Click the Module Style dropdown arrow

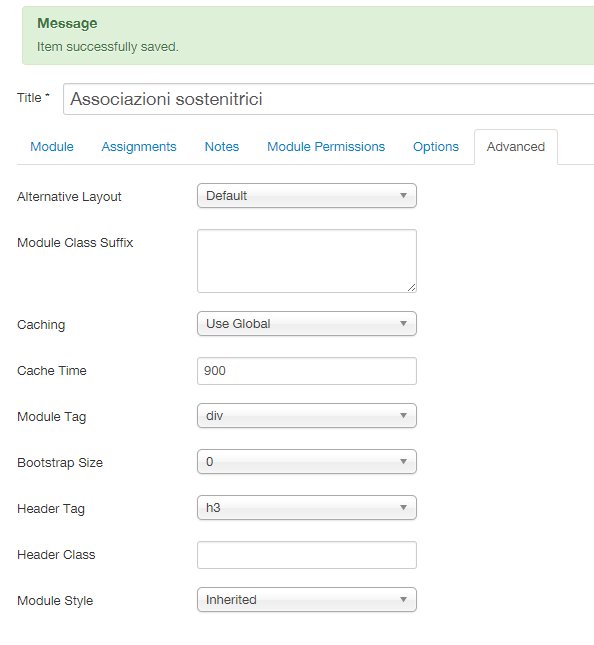pos(404,600)
